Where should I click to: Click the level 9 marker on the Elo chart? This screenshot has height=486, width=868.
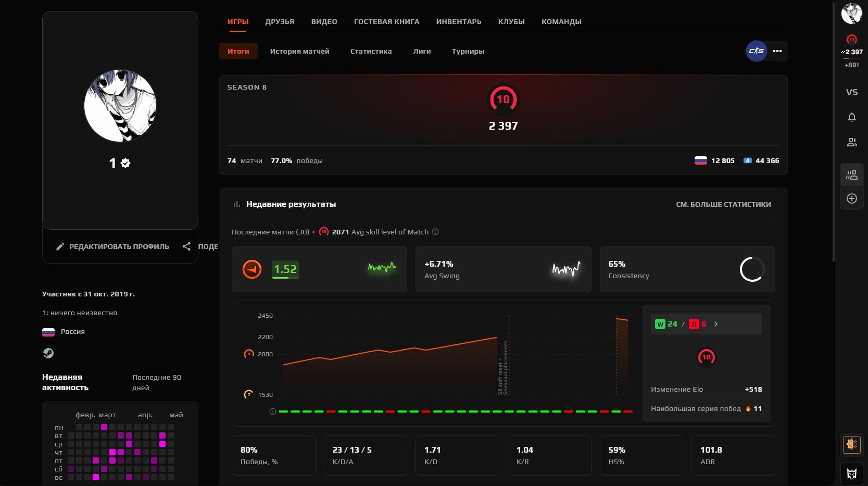pos(249,354)
